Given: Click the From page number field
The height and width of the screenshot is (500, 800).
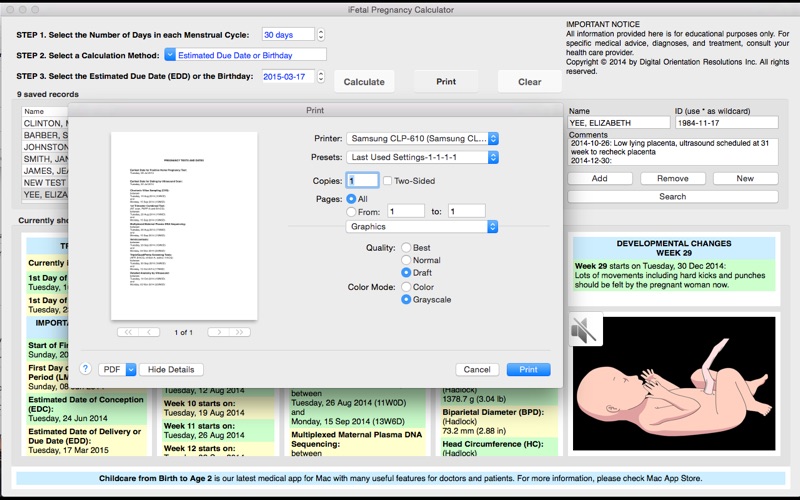Looking at the screenshot, I should [x=406, y=211].
